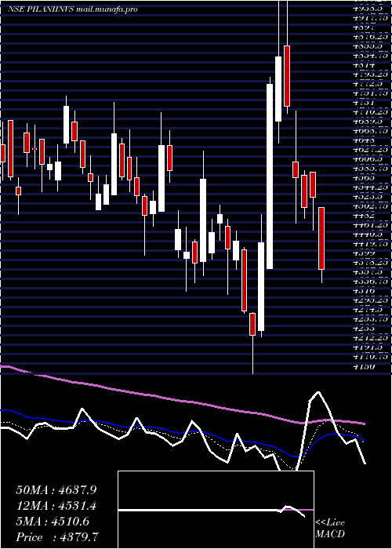Click the 4253 price axis label

(364, 329)
